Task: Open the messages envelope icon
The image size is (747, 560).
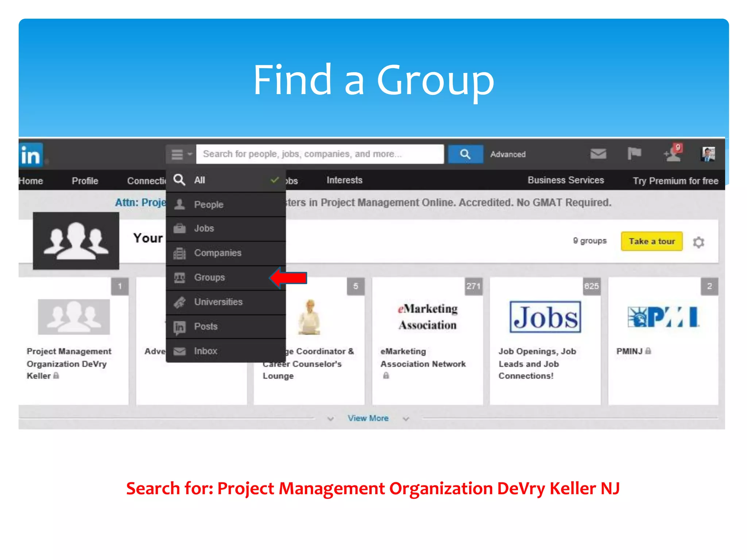Action: [598, 154]
